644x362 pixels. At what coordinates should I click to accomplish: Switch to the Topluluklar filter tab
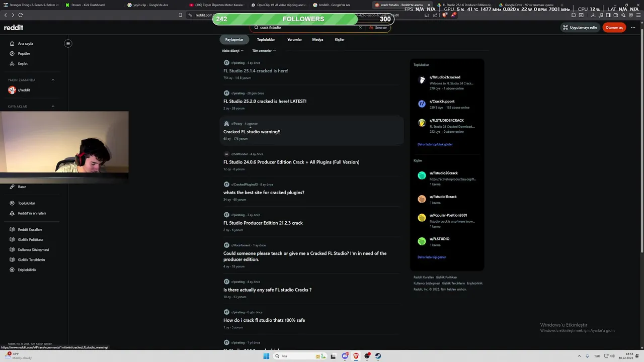(x=266, y=40)
